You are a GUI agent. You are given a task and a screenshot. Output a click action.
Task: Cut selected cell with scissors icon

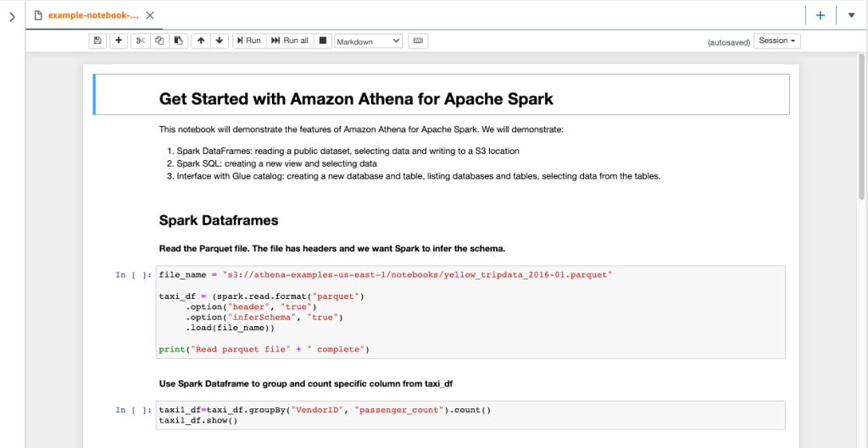[141, 41]
